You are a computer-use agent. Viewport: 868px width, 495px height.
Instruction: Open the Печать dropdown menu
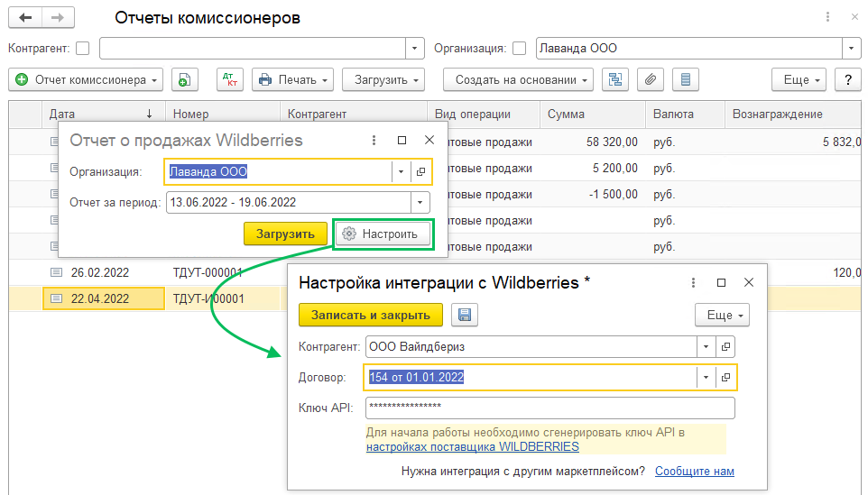click(x=293, y=80)
